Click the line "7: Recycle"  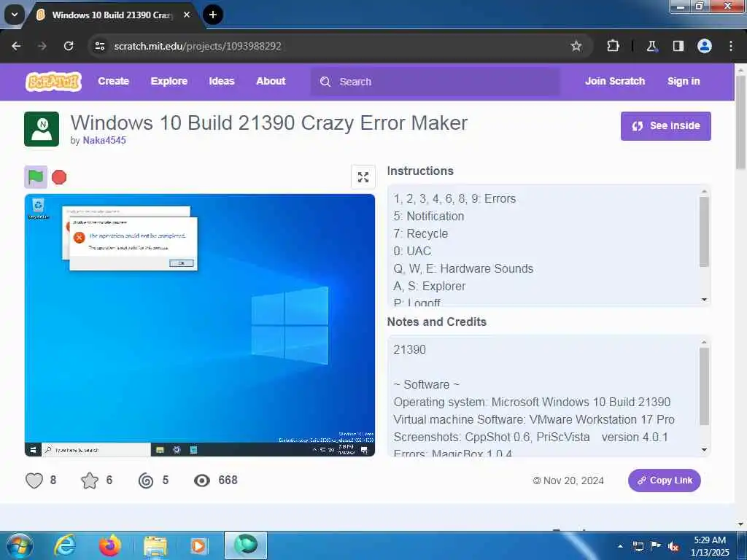421,234
